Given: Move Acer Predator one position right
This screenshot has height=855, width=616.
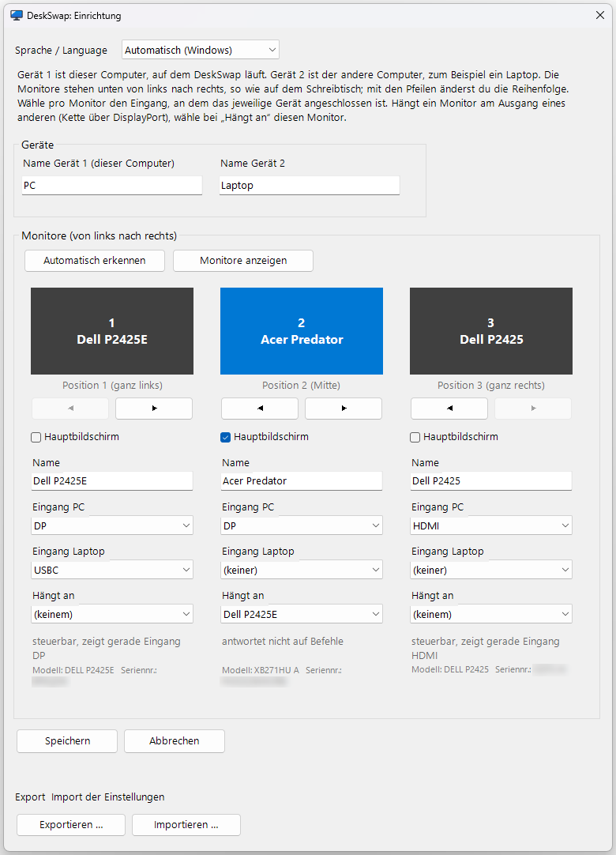Looking at the screenshot, I should [x=344, y=409].
